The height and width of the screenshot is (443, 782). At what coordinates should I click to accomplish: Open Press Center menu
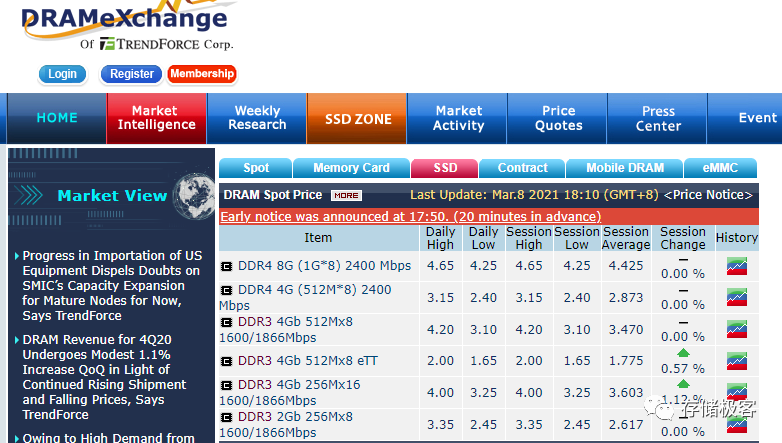[658, 118]
